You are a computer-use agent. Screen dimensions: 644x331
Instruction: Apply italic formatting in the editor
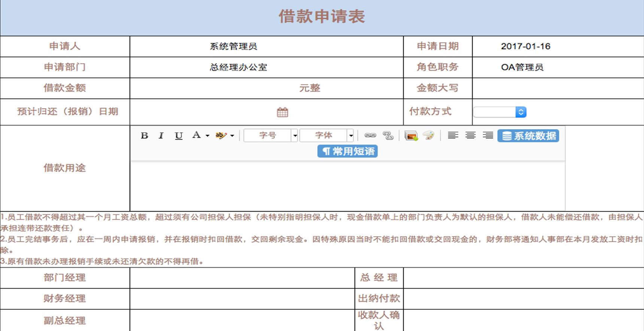(x=161, y=136)
